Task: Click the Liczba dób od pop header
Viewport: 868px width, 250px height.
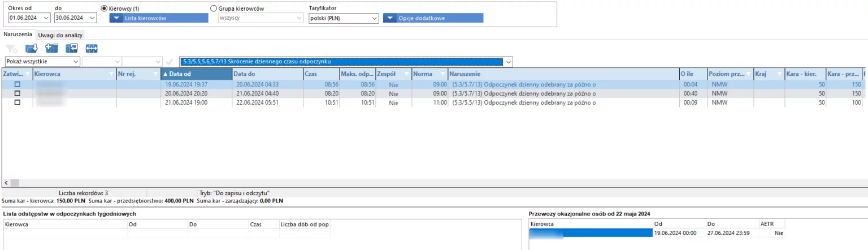Action: tap(305, 225)
